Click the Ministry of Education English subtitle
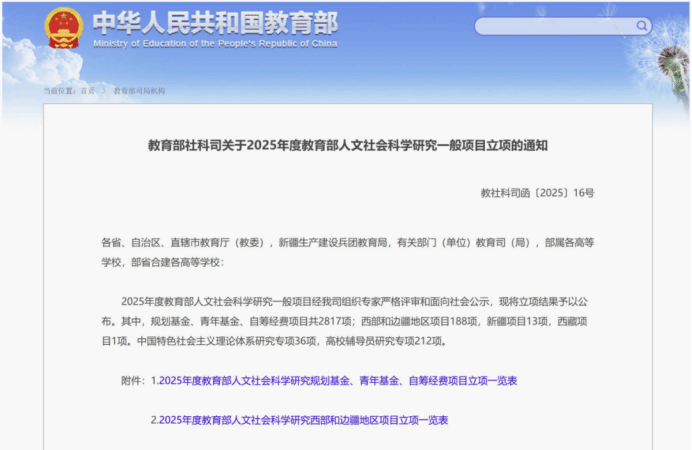Viewport: 692px width, 450px height. [x=215, y=45]
